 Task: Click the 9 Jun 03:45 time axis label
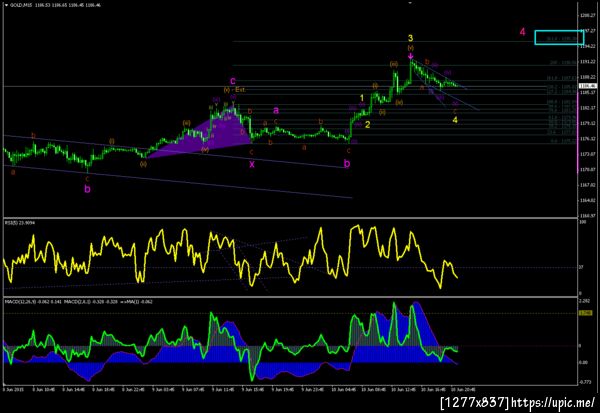pos(163,390)
